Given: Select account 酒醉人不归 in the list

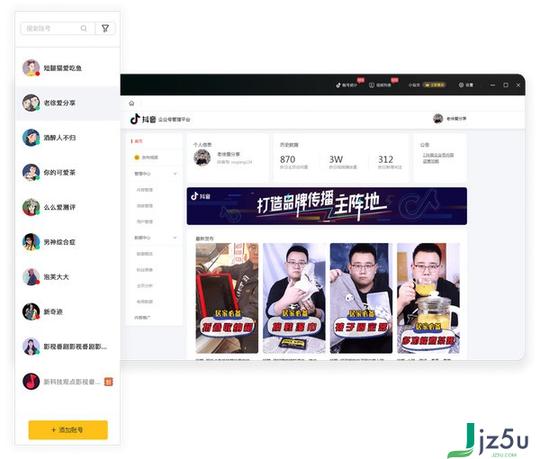Looking at the screenshot, I should (68, 138).
